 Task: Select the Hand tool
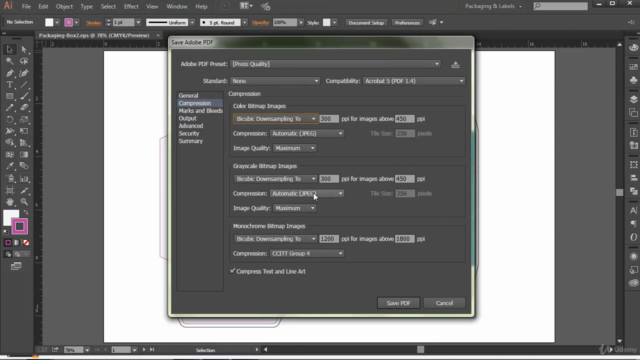point(9,202)
